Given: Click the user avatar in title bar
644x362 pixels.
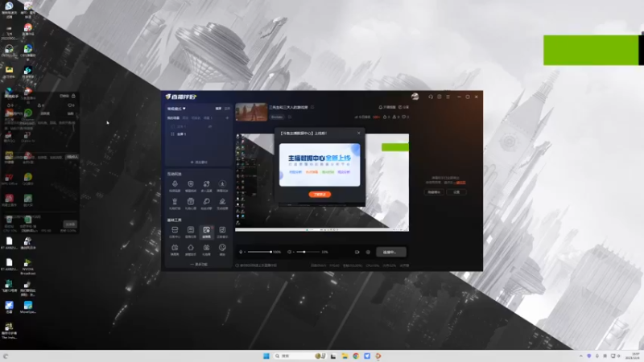Looking at the screenshot, I should click(x=415, y=97).
